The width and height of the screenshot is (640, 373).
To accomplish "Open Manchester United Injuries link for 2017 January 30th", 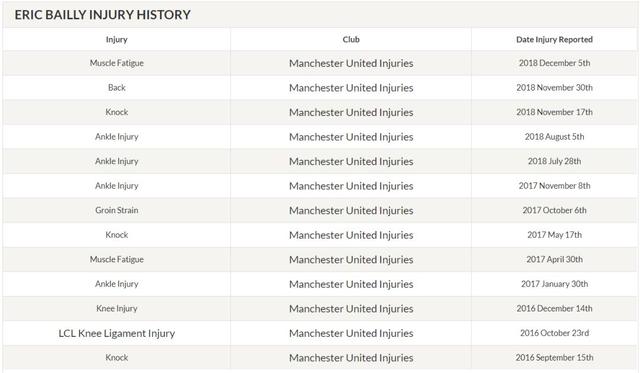I will tap(351, 284).
